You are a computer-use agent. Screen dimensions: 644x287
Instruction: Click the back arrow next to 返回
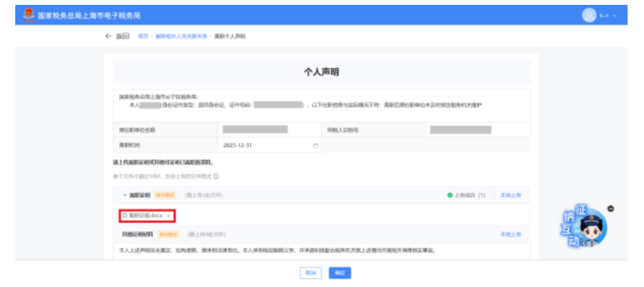(108, 35)
